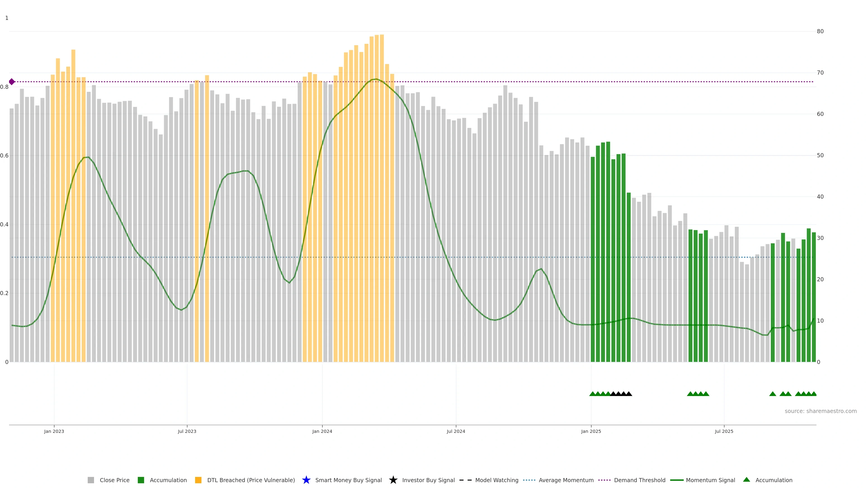Click the green triangle Accumulation legend icon
This screenshot has width=868, height=488.
click(x=746, y=480)
